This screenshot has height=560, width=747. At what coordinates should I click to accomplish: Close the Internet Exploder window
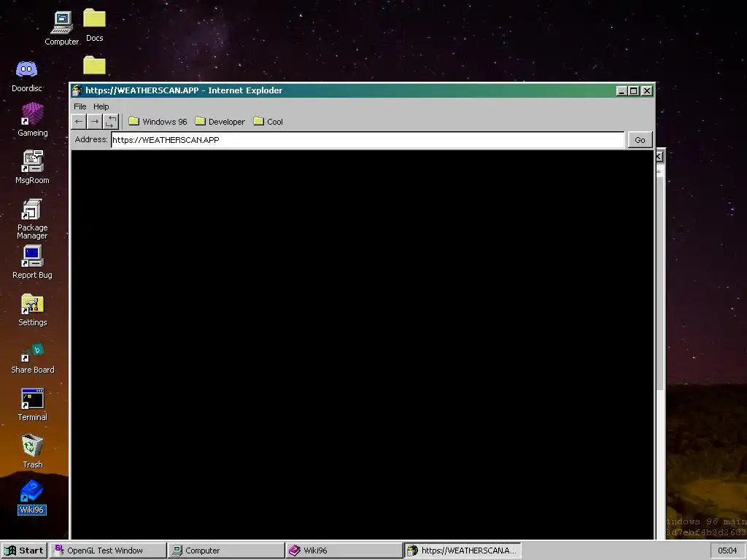[x=646, y=90]
